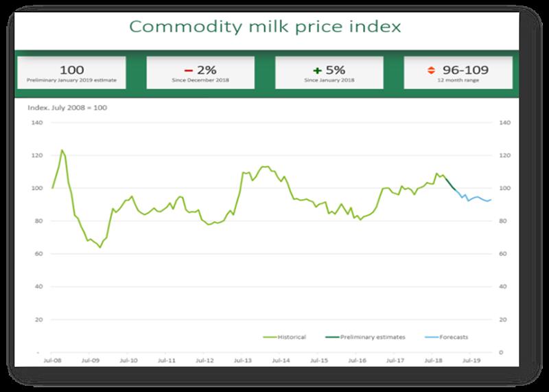Click the green plus icon beside 5%

point(316,69)
